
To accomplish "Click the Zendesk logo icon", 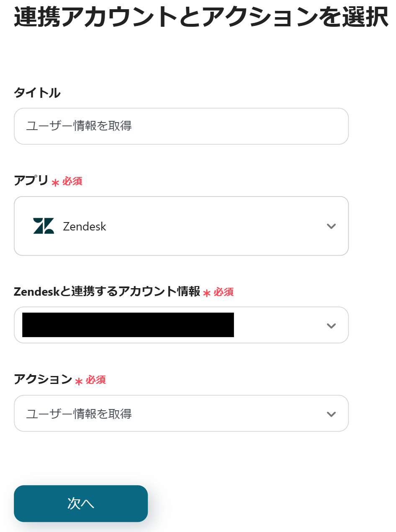I will (44, 226).
